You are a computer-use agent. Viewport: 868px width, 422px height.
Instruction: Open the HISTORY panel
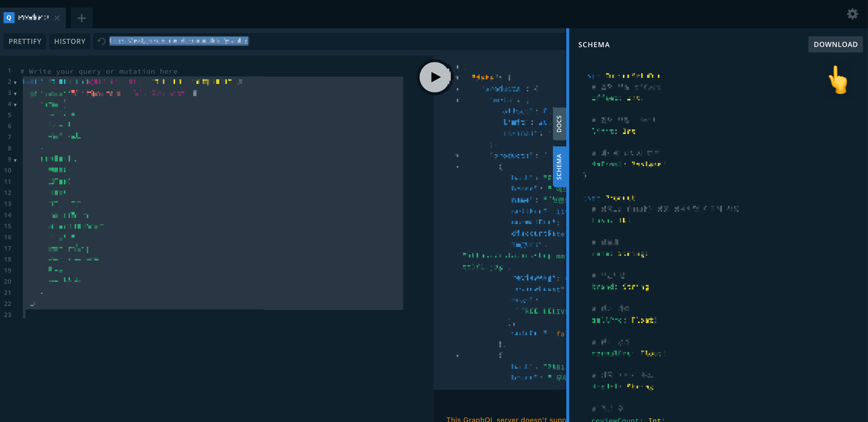(x=70, y=41)
